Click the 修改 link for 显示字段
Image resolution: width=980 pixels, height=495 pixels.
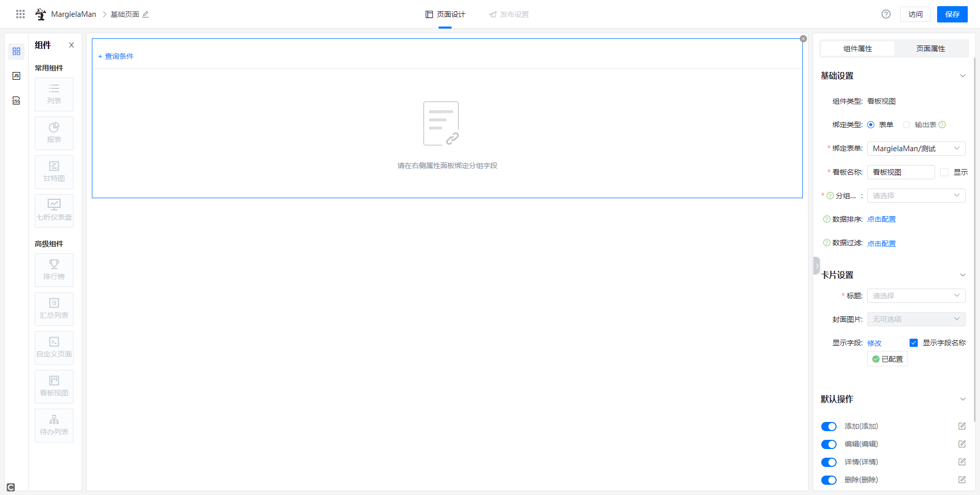coord(874,343)
